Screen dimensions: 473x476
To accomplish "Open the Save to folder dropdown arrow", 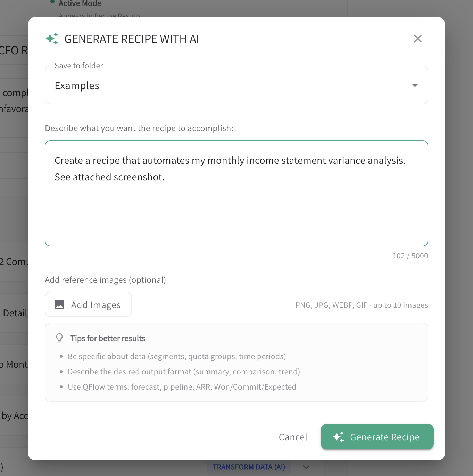I will coord(415,85).
